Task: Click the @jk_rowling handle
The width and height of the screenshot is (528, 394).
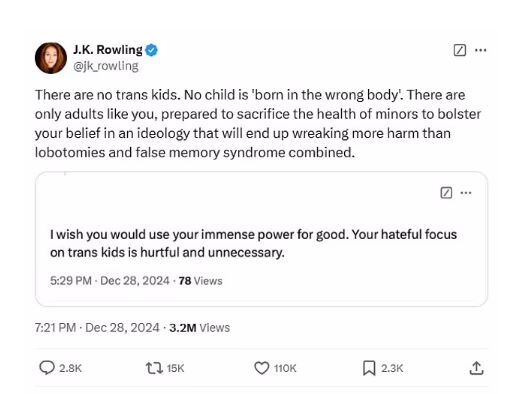Action: pos(106,66)
